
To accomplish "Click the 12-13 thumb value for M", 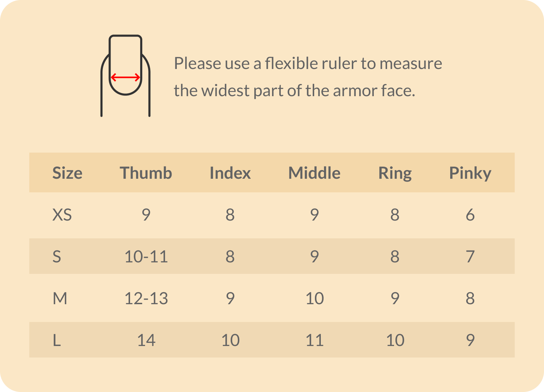I will [146, 298].
